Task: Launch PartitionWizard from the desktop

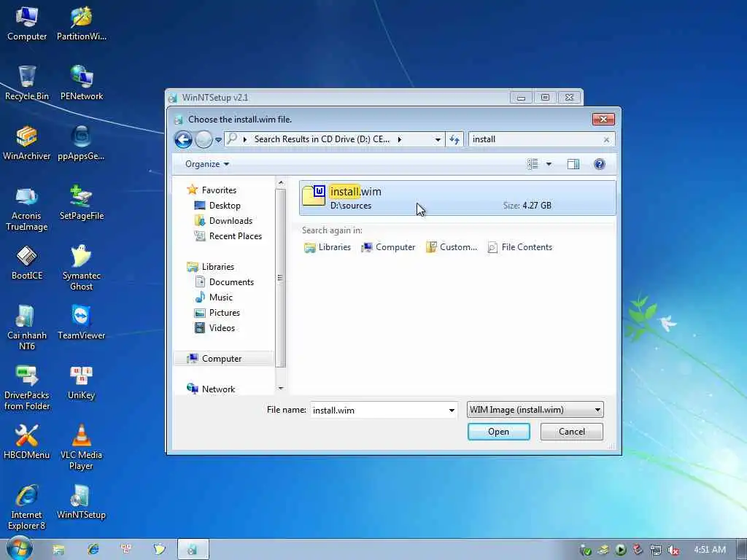Action: [82, 24]
